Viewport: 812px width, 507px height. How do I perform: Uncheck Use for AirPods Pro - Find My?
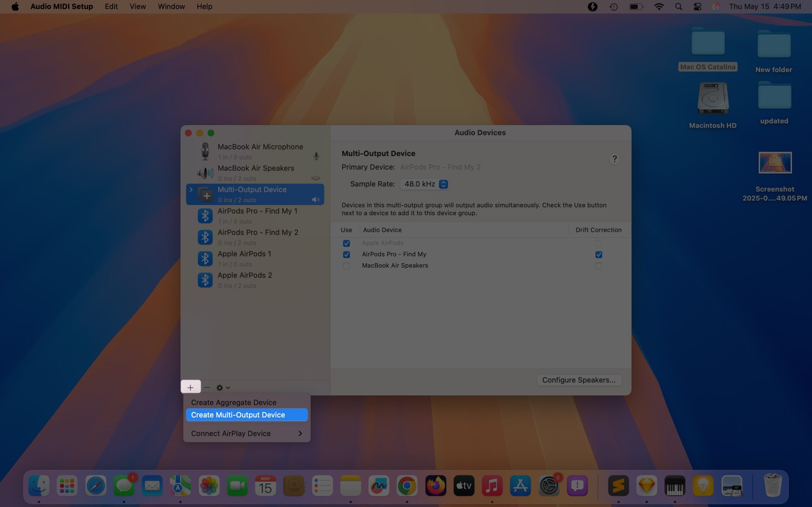point(346,254)
